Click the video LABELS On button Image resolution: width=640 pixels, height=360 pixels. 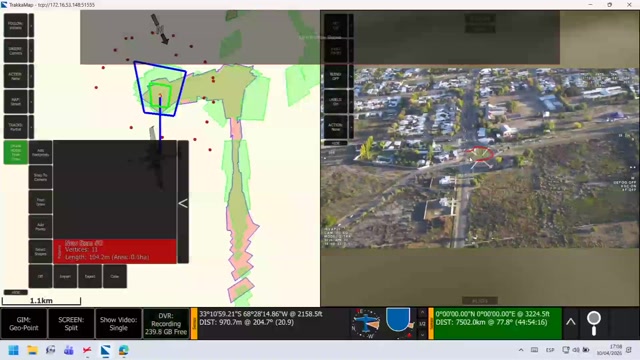(x=336, y=101)
